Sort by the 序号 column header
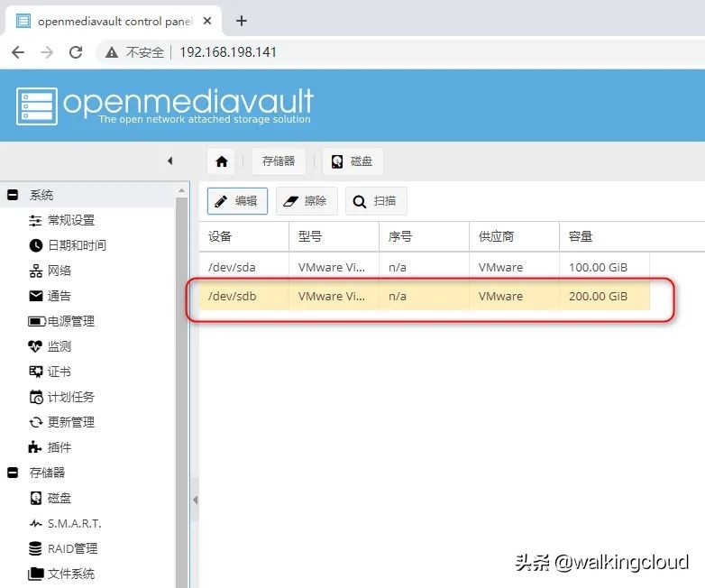The width and height of the screenshot is (705, 588). (424, 236)
